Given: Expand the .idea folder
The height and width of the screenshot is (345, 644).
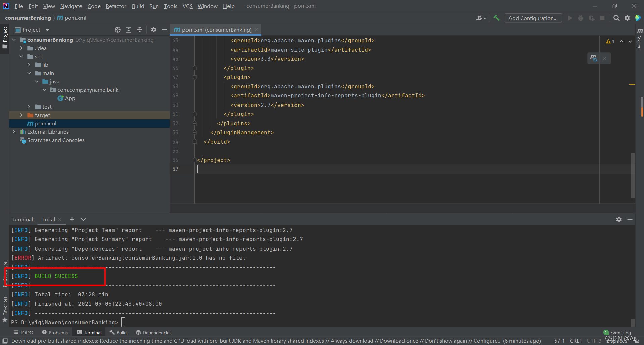Looking at the screenshot, I should 22,48.
